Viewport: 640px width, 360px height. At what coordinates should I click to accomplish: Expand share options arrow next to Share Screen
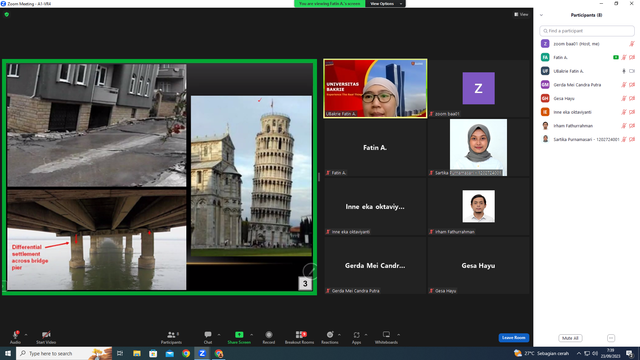click(x=251, y=335)
